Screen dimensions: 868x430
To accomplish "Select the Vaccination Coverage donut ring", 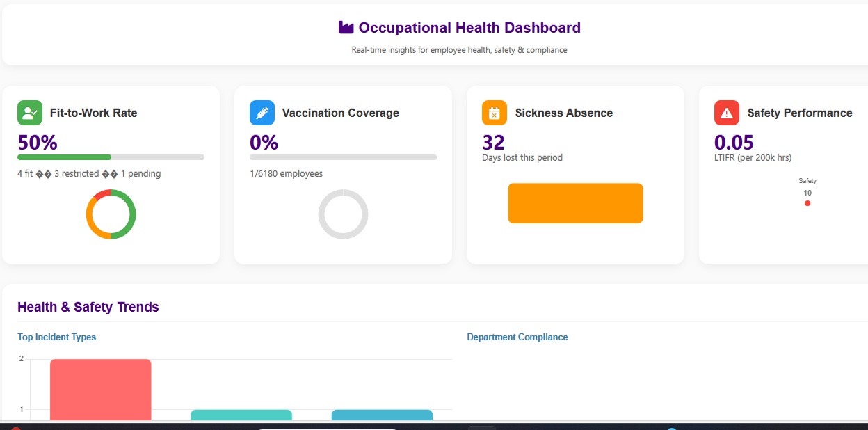I will pos(343,214).
